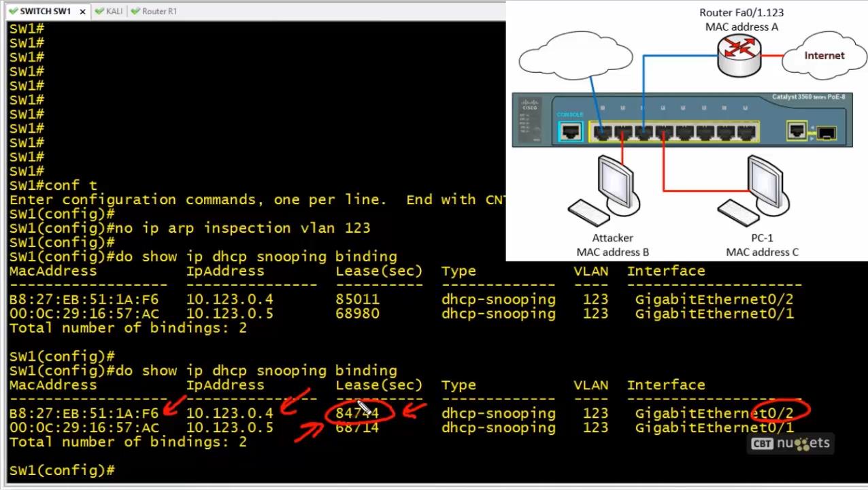Click the console port on the switch

click(570, 130)
